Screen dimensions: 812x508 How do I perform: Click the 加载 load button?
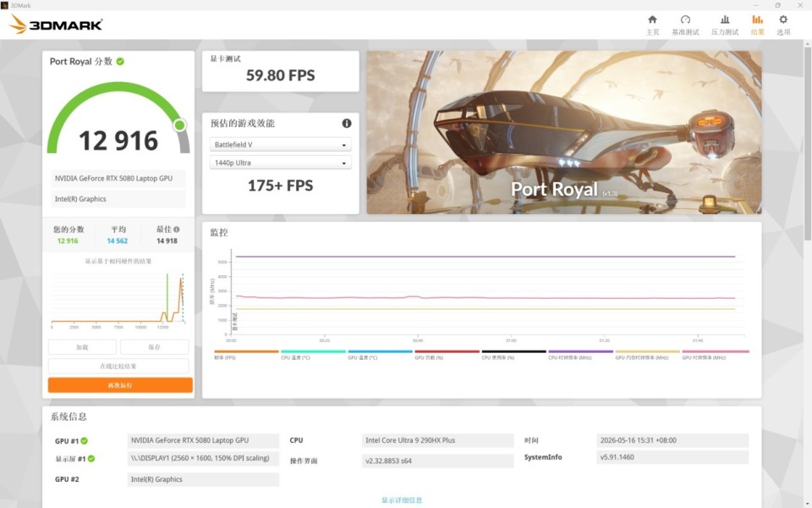pyautogui.click(x=82, y=347)
